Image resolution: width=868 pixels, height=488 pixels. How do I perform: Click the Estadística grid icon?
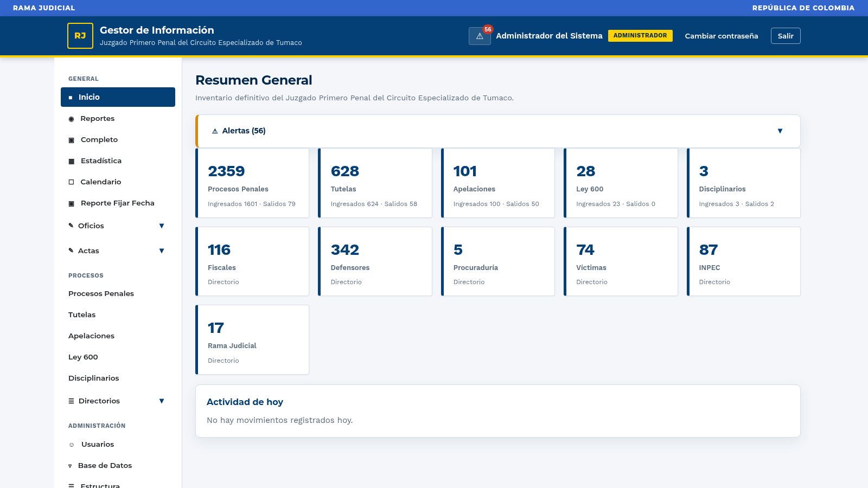pyautogui.click(x=71, y=161)
